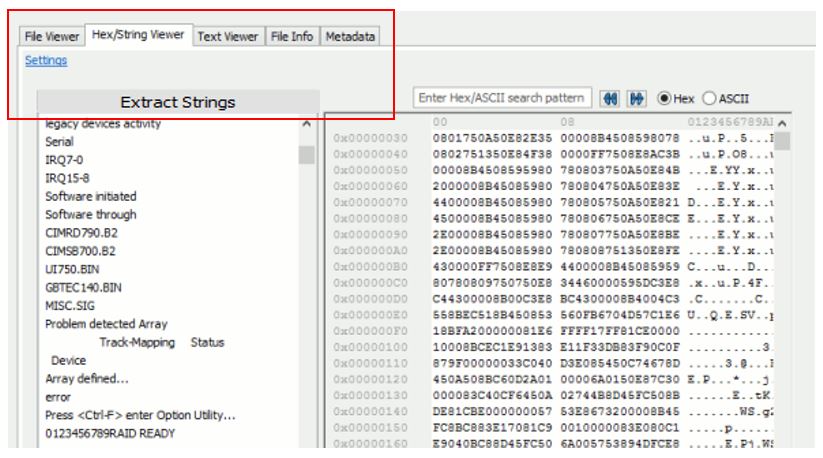
Task: Click in the Hex/ASCII search pattern field
Action: point(502,98)
